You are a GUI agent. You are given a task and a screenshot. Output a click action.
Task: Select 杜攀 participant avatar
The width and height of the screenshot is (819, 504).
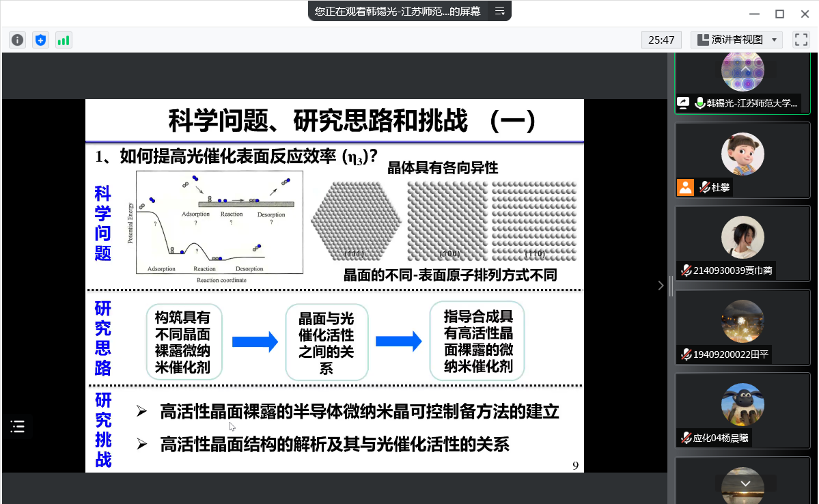(x=742, y=154)
